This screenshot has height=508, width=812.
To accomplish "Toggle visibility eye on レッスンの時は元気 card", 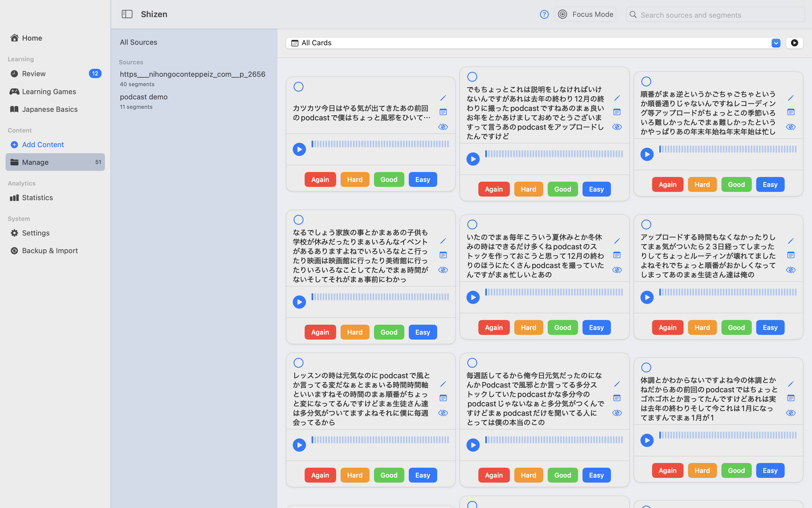I will click(x=443, y=413).
